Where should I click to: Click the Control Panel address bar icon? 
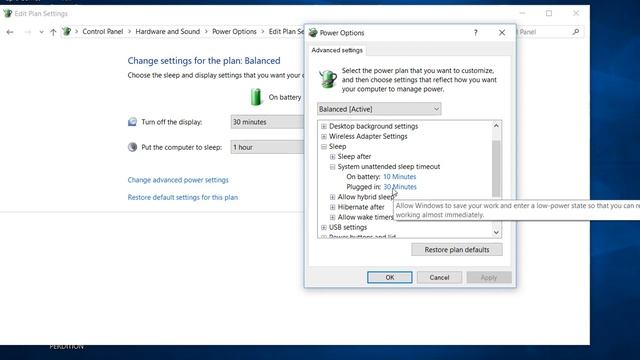pos(67,31)
